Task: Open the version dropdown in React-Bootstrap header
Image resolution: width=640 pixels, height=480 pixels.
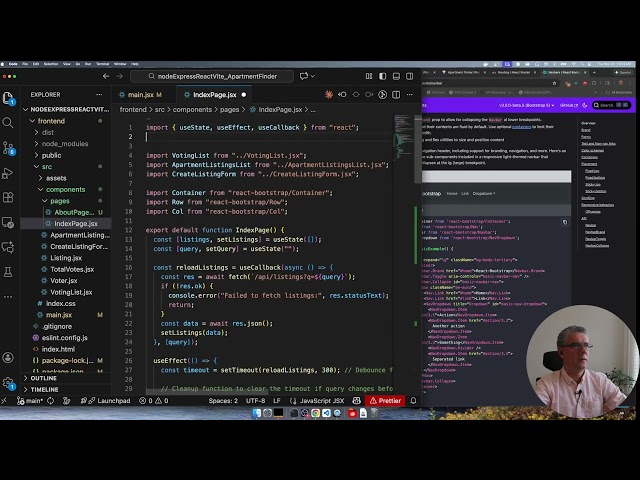Action: click(x=526, y=105)
